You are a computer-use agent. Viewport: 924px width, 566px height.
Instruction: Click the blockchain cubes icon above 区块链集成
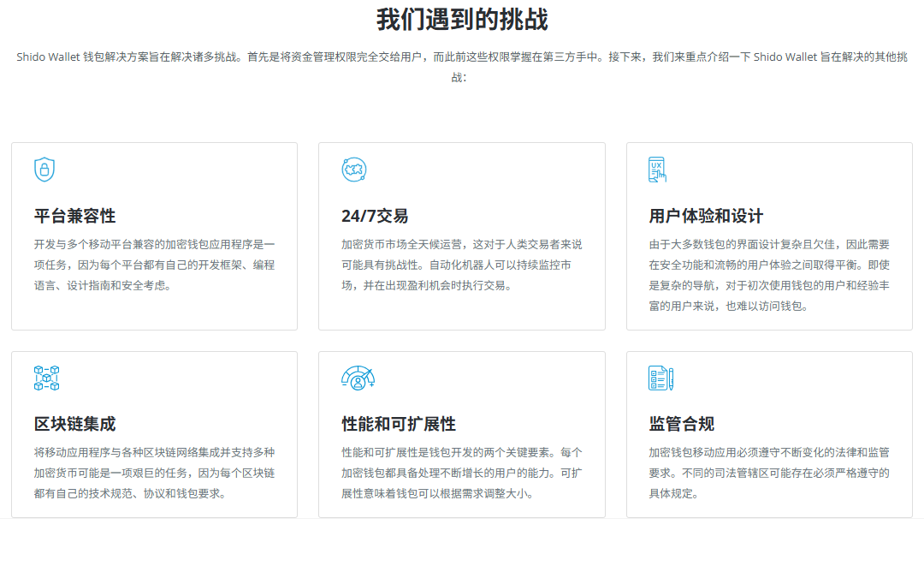46,378
